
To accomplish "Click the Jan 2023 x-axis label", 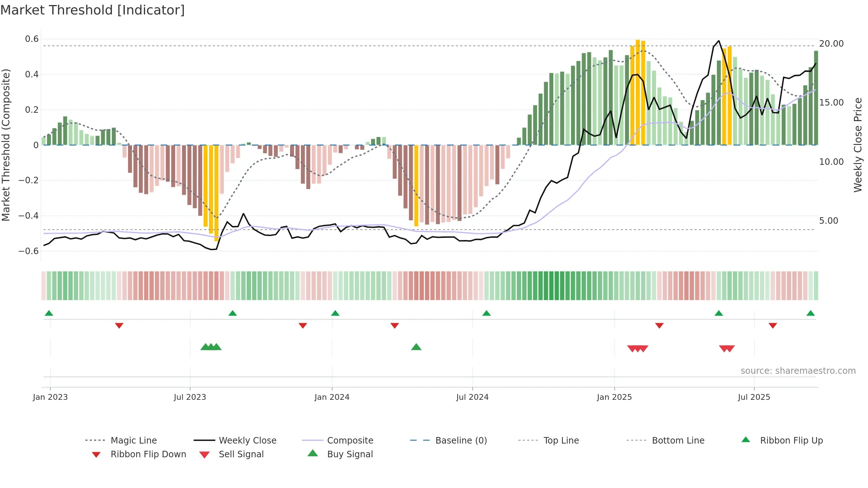I will point(50,397).
